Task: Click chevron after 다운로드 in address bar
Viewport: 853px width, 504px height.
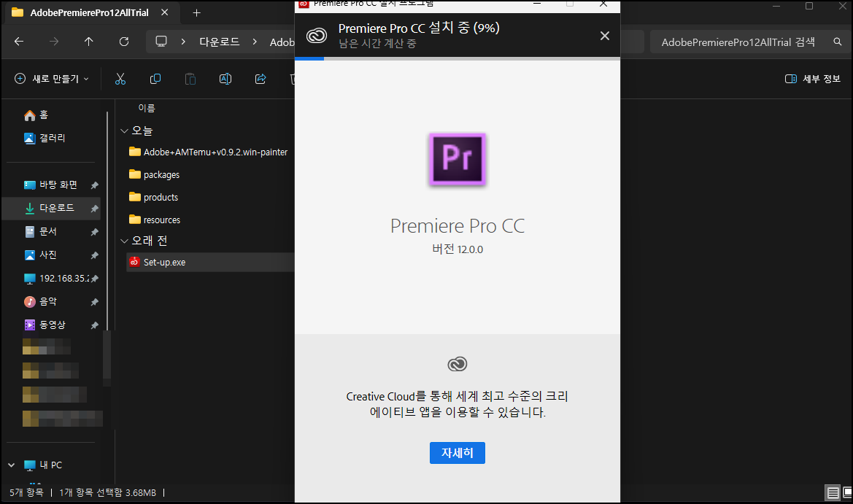Action: point(255,42)
